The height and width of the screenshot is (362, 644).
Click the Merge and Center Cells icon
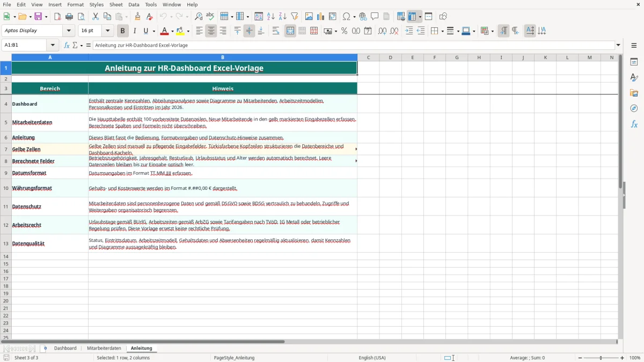(290, 31)
